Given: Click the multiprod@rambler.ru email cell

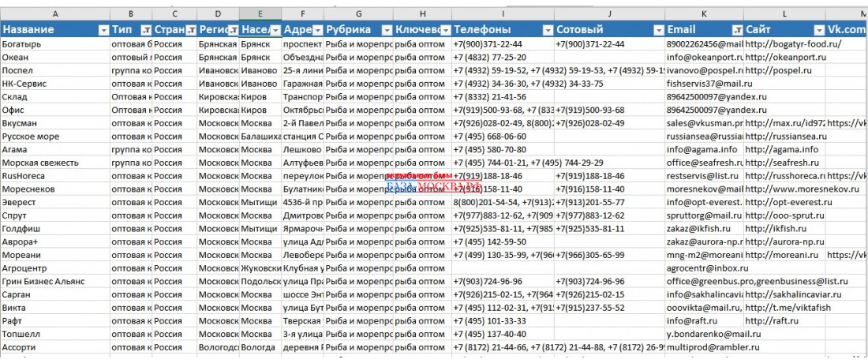Looking at the screenshot, I should [x=704, y=347].
